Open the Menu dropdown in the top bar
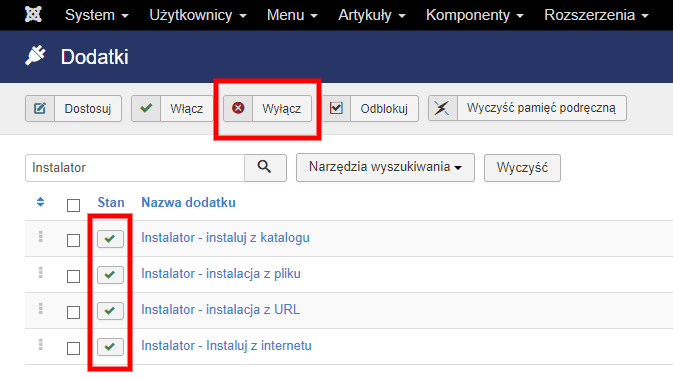Screen dimensions: 673x380 click(x=292, y=15)
